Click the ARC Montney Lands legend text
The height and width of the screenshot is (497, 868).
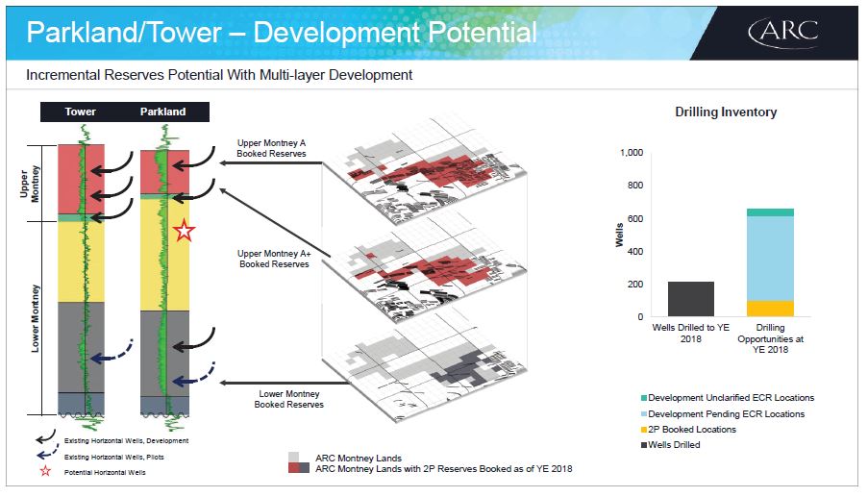click(x=359, y=459)
